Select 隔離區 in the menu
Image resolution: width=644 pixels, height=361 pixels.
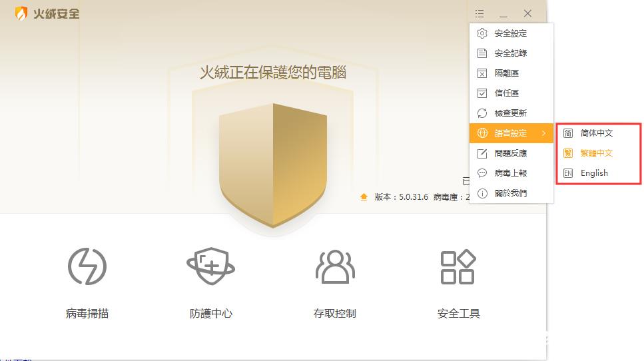click(x=511, y=73)
